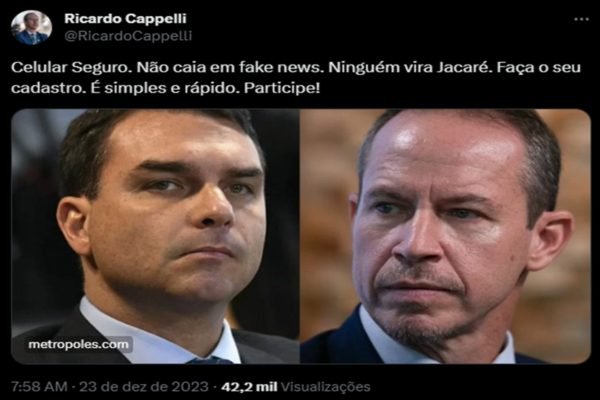Click the Ricardo Cappelli profile avatar
The width and height of the screenshot is (600, 400).
pyautogui.click(x=31, y=28)
